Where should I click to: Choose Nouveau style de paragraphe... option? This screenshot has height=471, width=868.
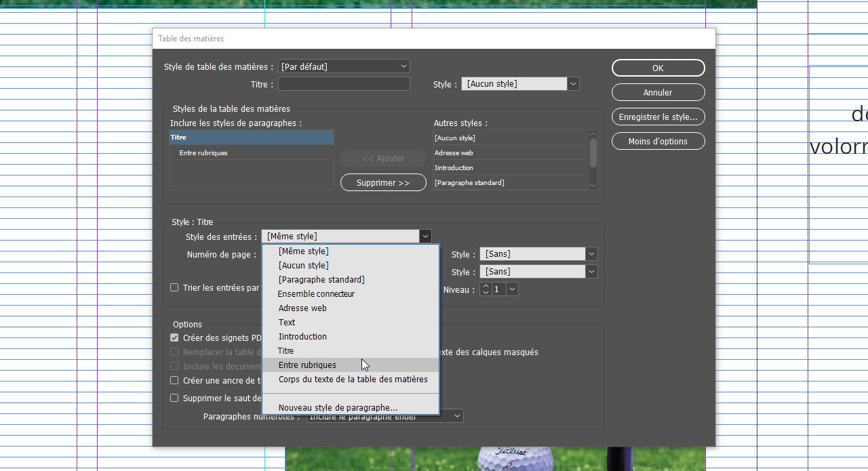point(351,407)
